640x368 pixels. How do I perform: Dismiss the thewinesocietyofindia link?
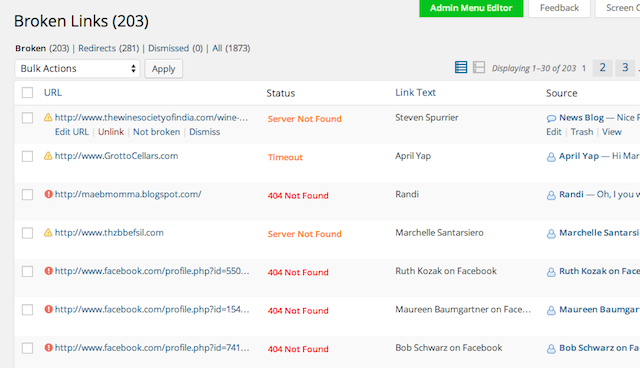(204, 132)
